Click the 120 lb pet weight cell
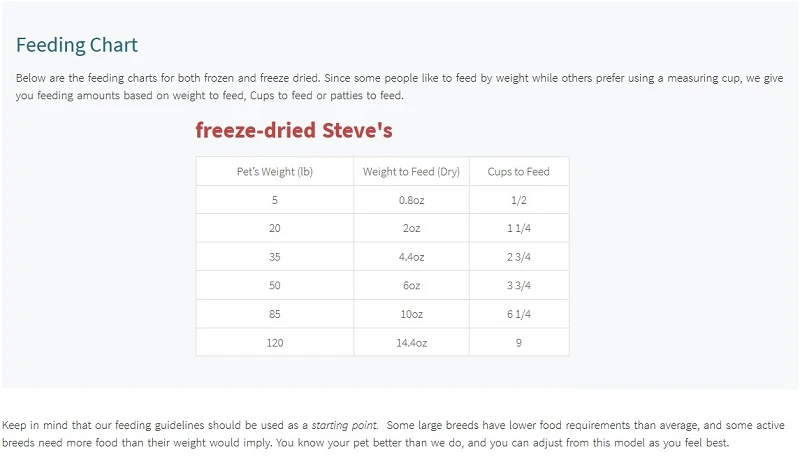This screenshot has width=800, height=459. point(275,343)
